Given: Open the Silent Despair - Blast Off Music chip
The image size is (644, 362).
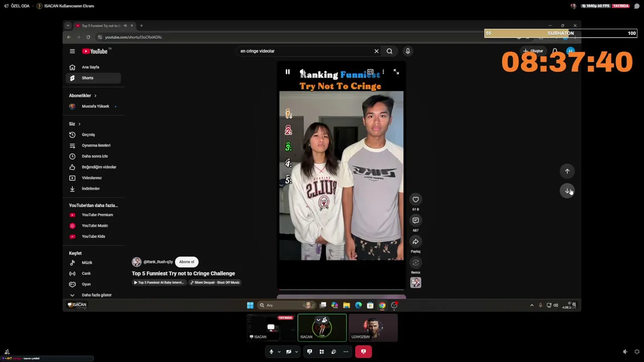Looking at the screenshot, I should click(x=215, y=283).
